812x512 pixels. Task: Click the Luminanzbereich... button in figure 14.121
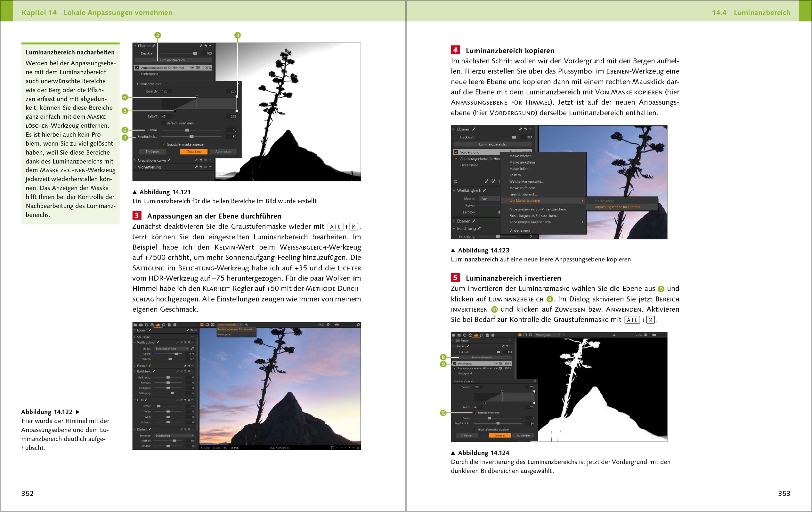174,60
